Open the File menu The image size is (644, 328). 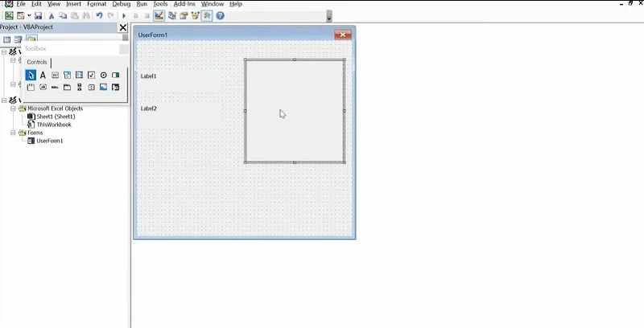(x=21, y=4)
